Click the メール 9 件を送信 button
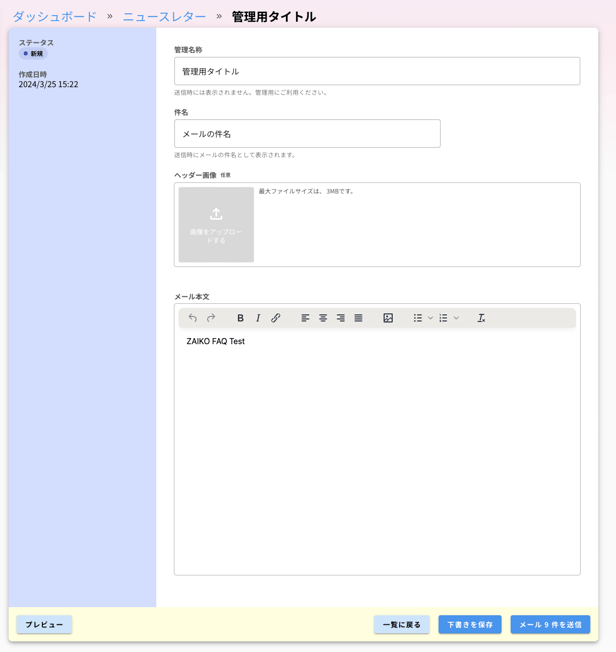Viewport: 616px width, 652px height. tap(550, 624)
